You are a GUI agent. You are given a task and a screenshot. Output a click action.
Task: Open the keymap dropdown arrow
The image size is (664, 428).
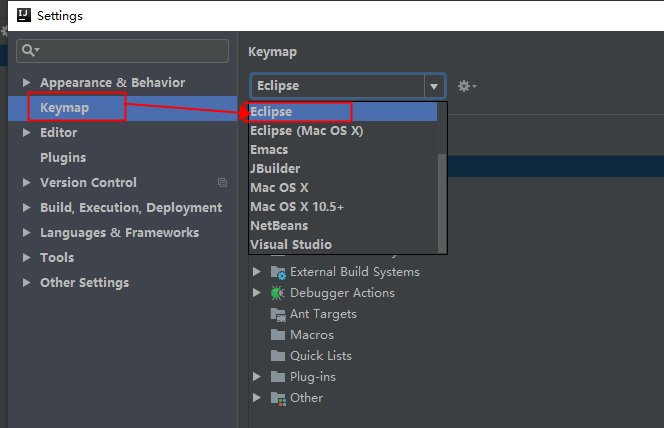click(x=434, y=86)
